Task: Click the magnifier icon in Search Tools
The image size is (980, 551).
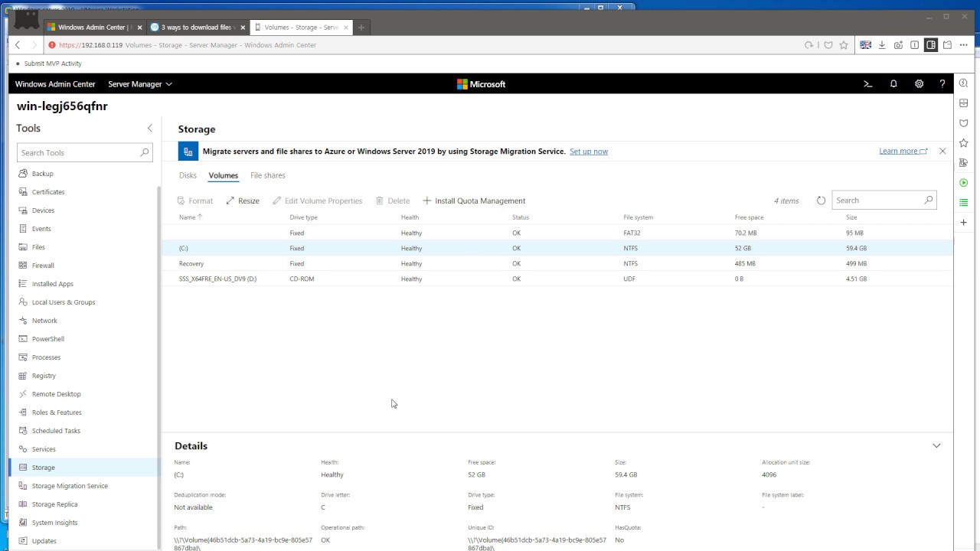Action: click(144, 153)
